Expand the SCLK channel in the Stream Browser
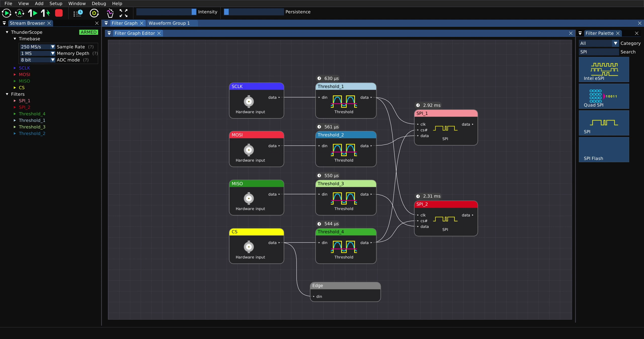 (15, 68)
